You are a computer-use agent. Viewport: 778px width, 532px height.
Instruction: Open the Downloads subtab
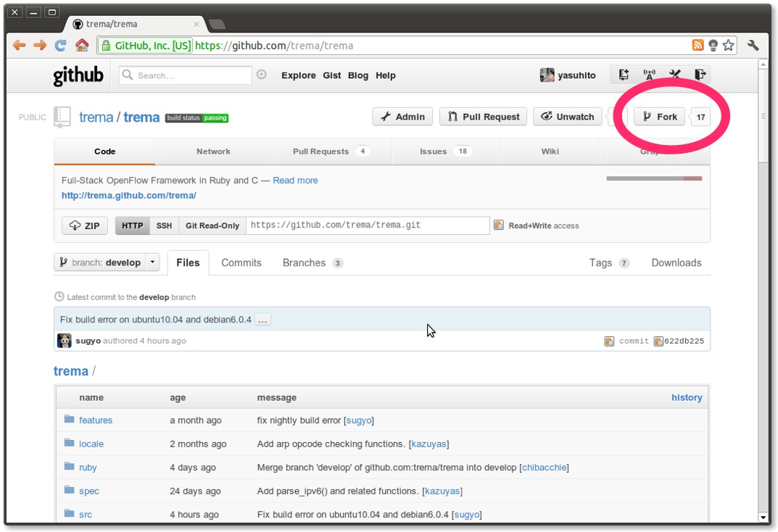676,263
